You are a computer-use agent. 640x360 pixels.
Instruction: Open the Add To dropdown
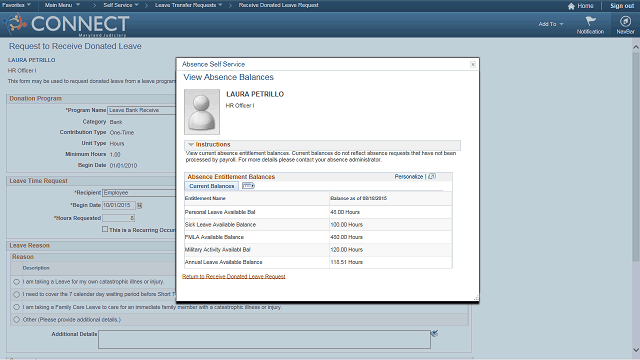click(x=551, y=24)
